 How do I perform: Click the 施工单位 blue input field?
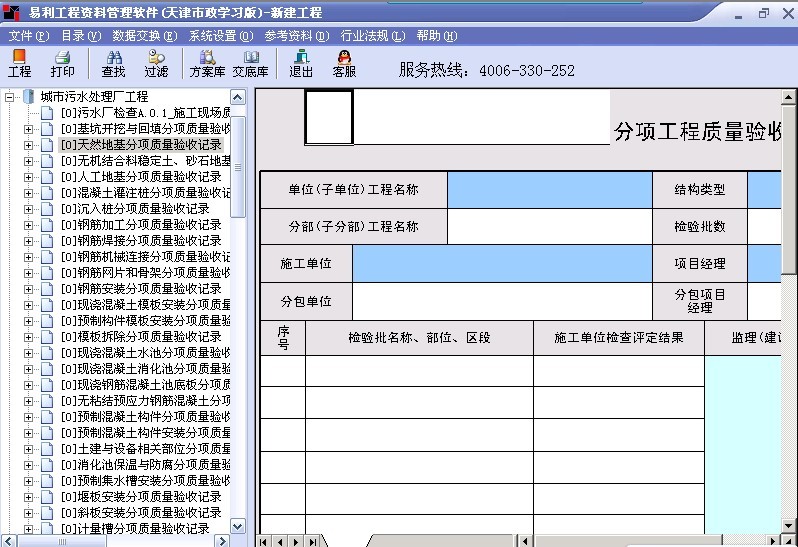point(501,264)
